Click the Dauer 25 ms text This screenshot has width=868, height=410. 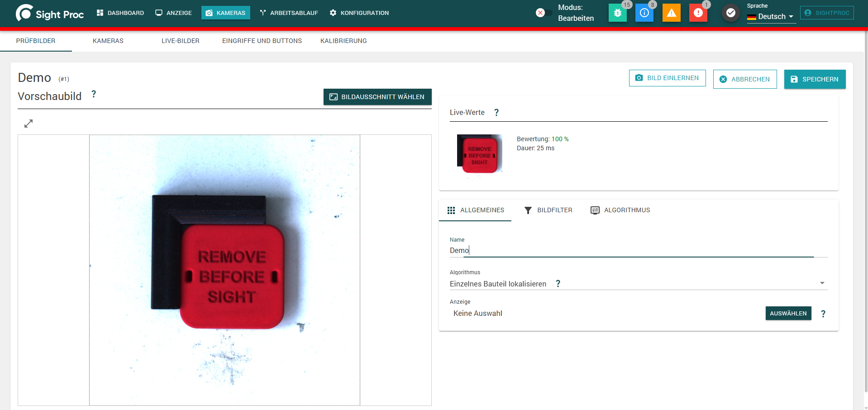click(x=535, y=148)
